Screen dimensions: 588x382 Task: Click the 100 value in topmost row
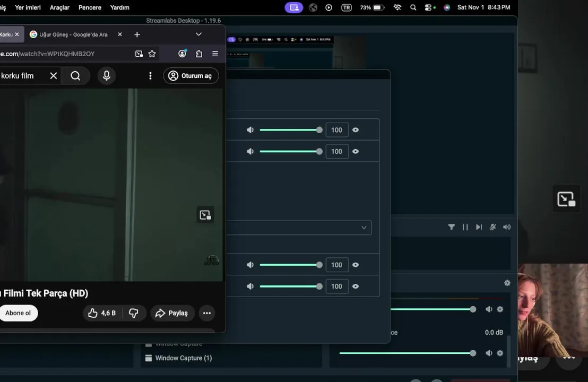click(337, 130)
